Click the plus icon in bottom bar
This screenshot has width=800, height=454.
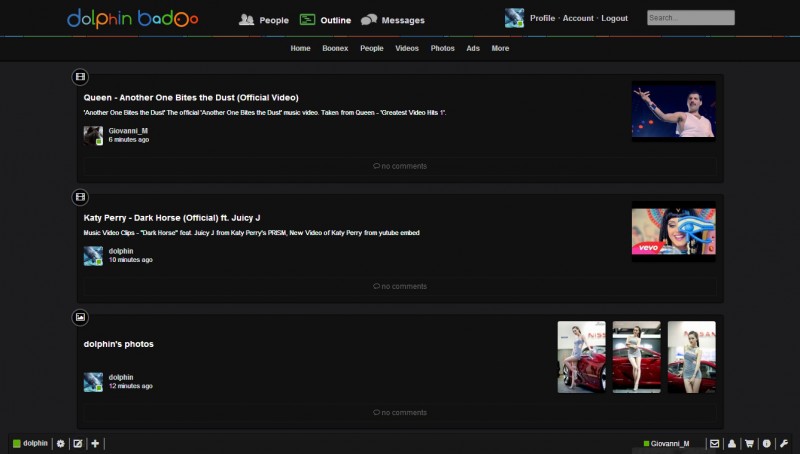pyautogui.click(x=95, y=443)
